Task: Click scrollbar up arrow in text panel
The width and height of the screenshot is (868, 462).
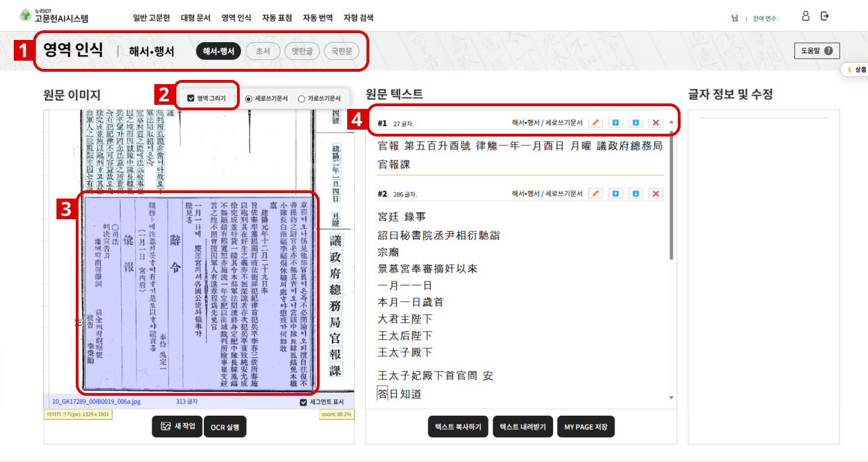Action: (672, 121)
